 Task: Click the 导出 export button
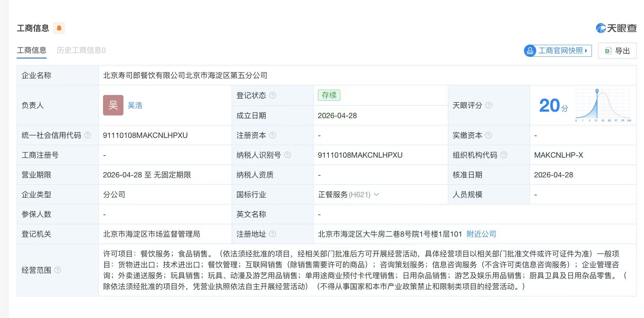click(x=617, y=51)
